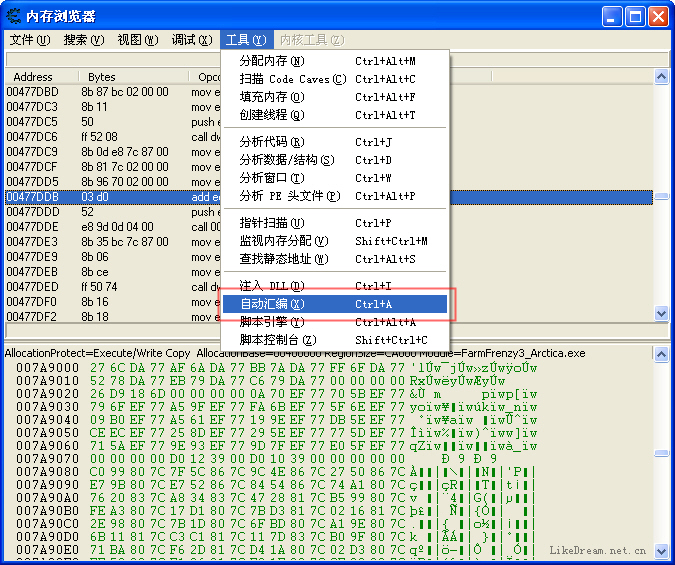
Task: Choose 分析 PE 头文件 entry
Action: pos(335,196)
